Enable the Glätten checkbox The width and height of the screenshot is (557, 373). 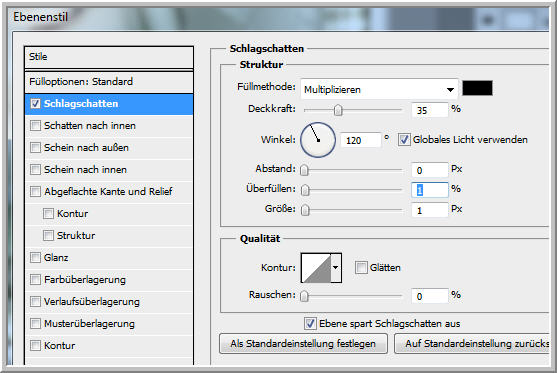point(361,267)
